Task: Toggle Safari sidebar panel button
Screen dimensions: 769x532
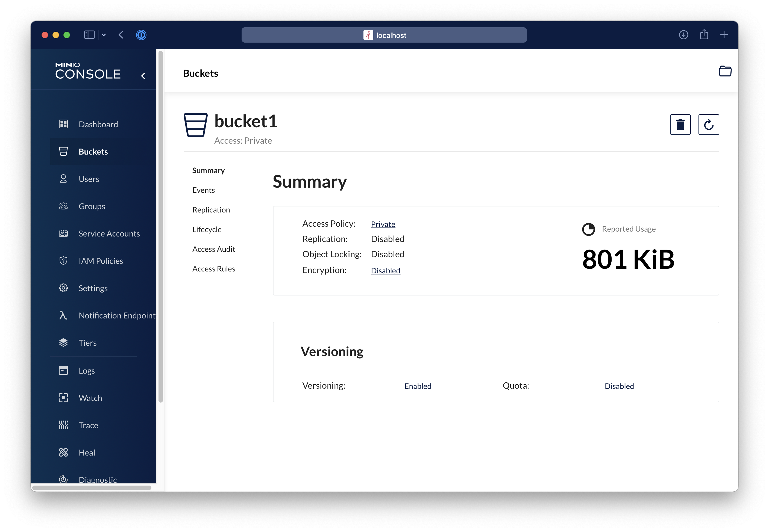Action: pos(89,35)
